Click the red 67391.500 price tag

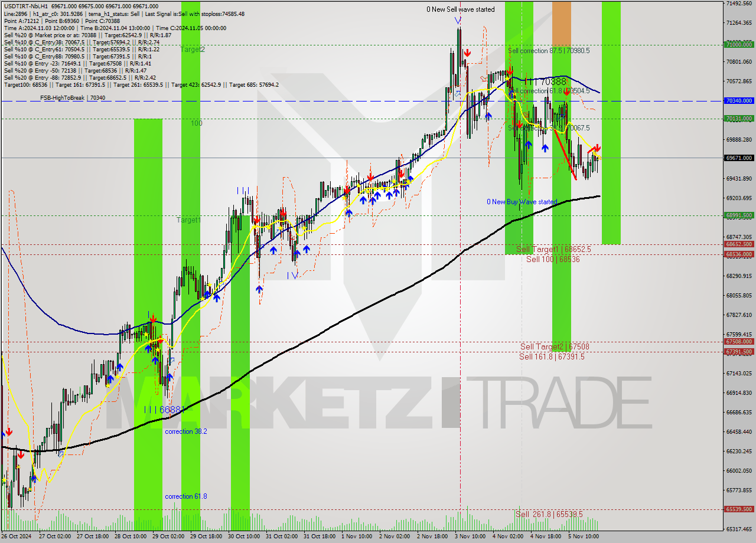739,352
